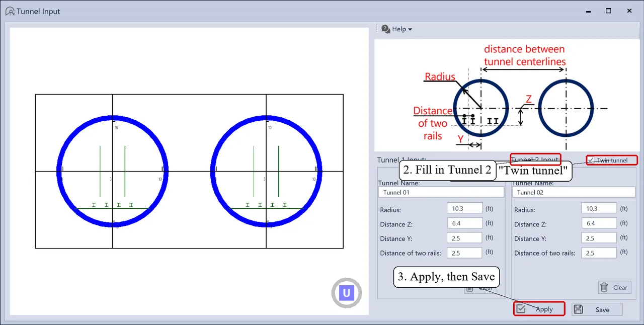644x325 pixels.
Task: Click the left blue tunnel circle in preview
Action: 112,171
